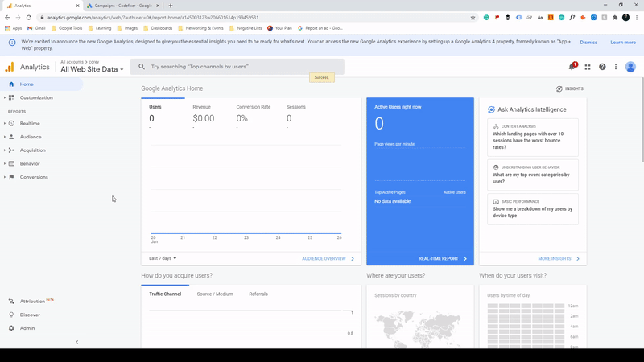
Task: Click the Home label in the sidebar
Action: point(27,84)
